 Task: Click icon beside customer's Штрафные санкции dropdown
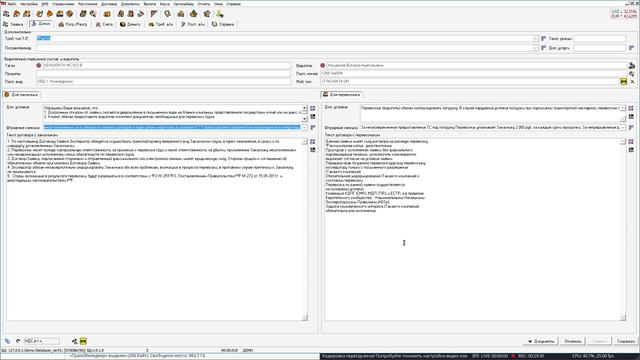click(x=313, y=127)
